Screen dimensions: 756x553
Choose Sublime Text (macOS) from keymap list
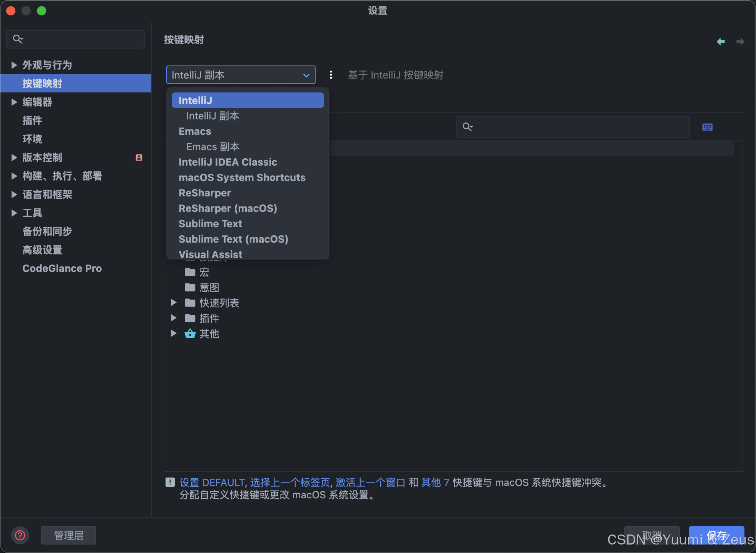(233, 239)
